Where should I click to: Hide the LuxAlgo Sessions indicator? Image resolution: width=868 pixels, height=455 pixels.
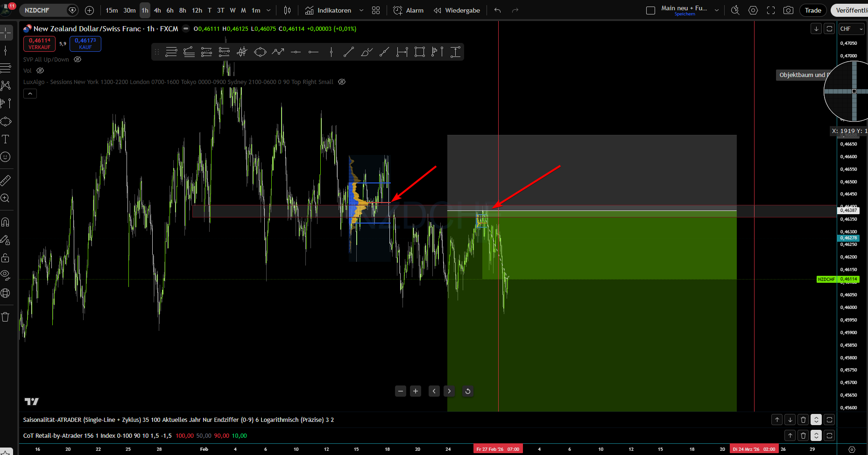tap(341, 82)
